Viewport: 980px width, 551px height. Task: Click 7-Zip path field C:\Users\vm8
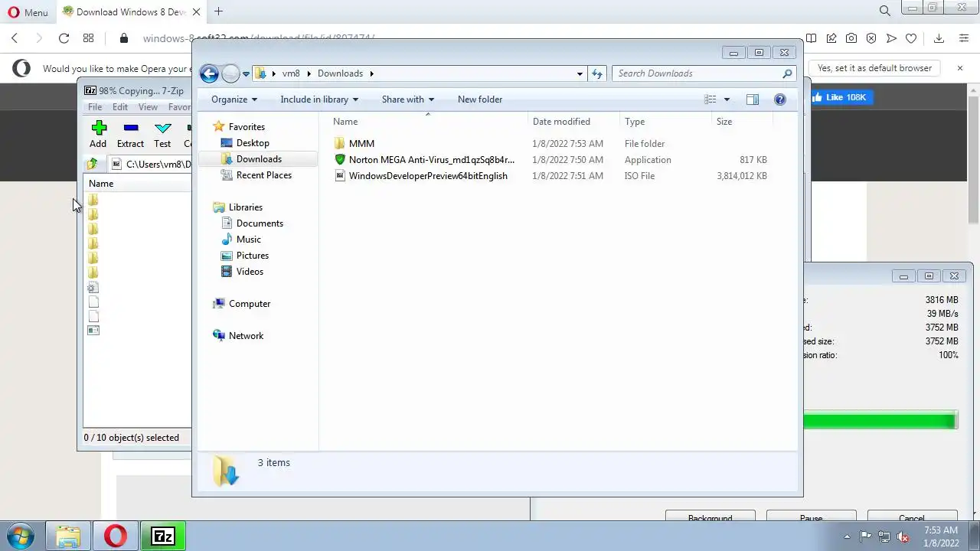coord(152,164)
